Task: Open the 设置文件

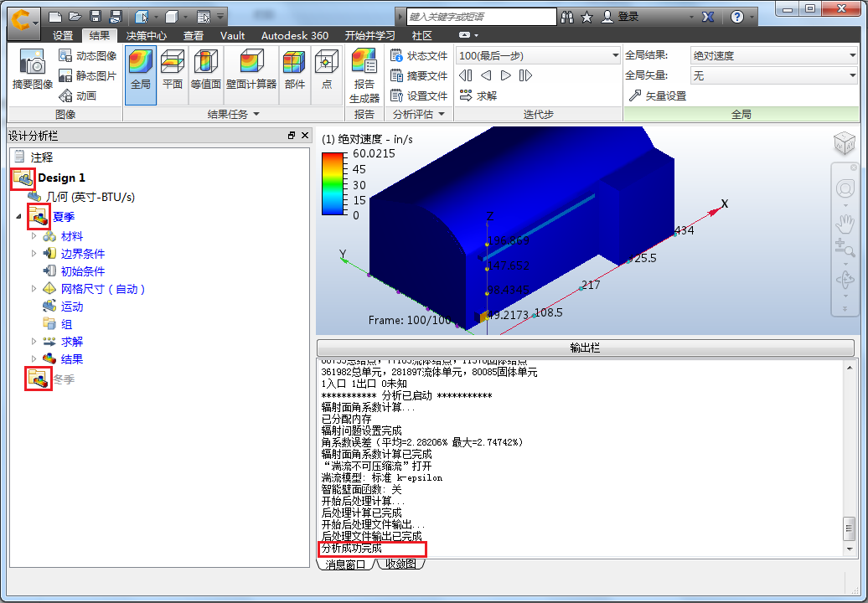Action: [419, 95]
